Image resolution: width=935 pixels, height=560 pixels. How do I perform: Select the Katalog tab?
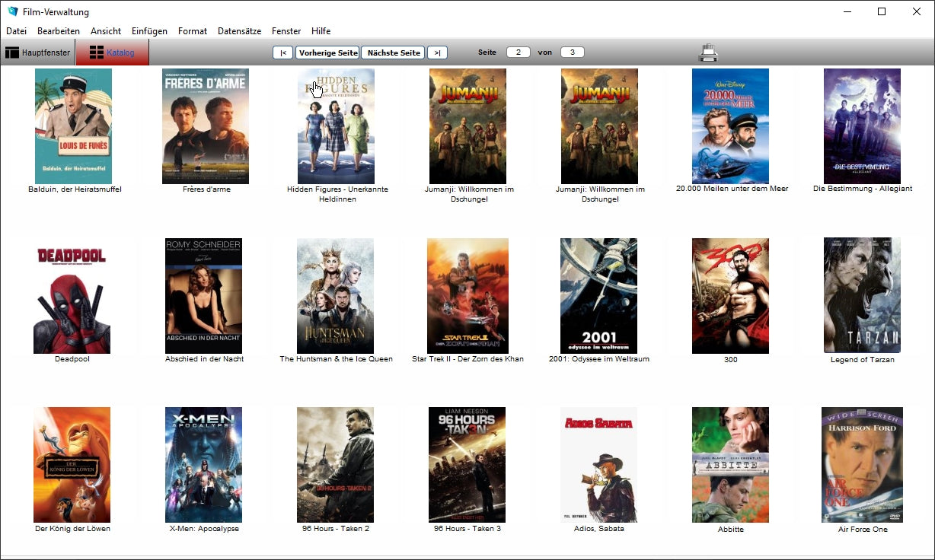pos(112,52)
